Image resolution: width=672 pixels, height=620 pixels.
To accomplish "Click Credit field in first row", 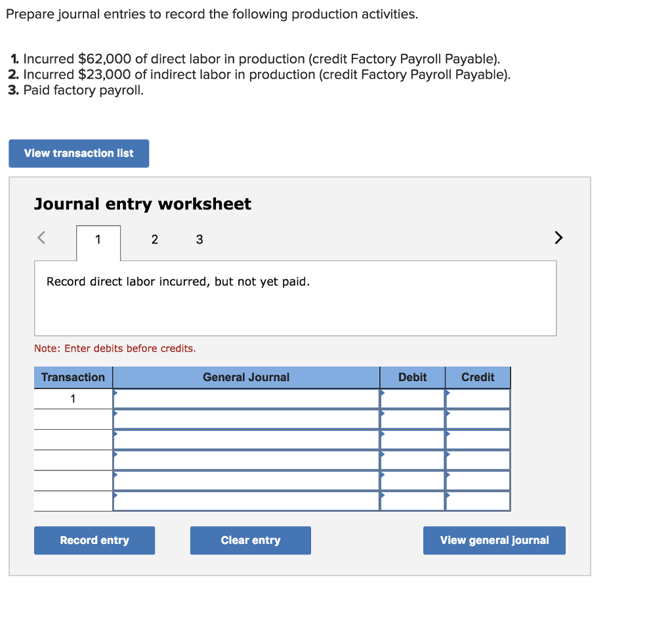I will tap(478, 399).
